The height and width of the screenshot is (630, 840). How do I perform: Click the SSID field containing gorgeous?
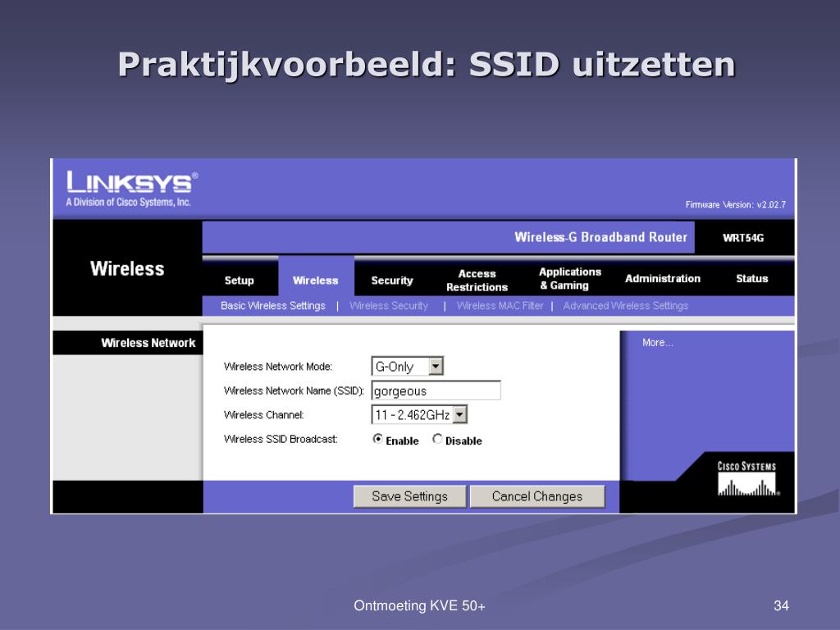point(436,390)
